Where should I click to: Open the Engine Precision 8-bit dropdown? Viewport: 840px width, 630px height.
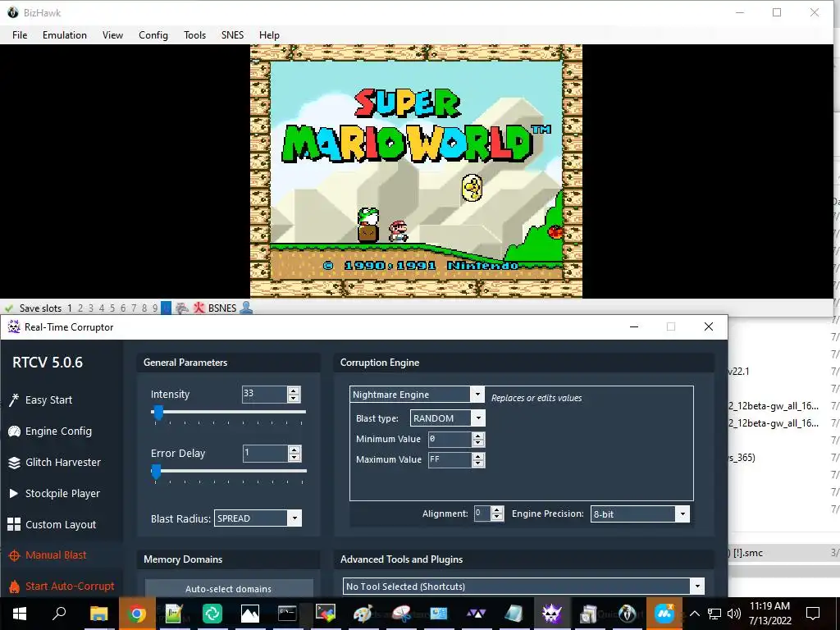point(640,514)
